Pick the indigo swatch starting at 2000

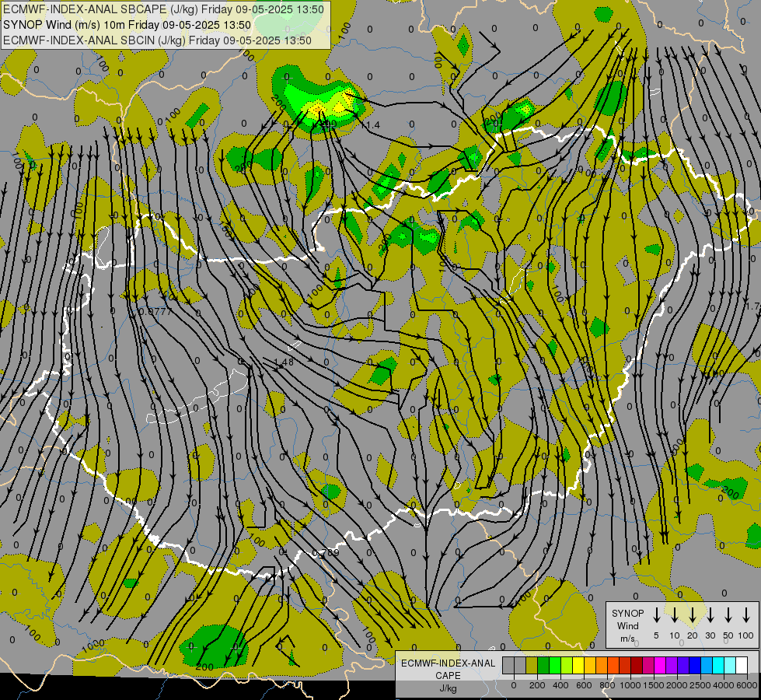pyautogui.click(x=684, y=665)
